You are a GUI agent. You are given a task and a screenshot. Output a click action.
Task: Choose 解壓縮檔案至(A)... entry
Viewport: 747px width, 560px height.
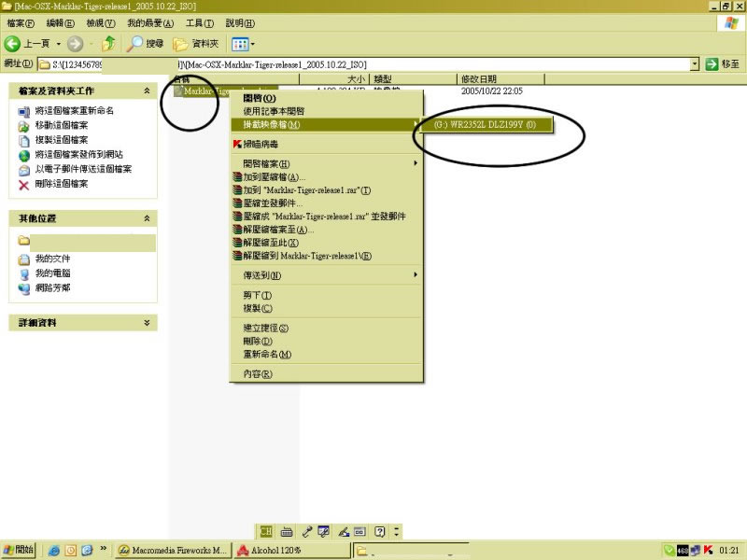coord(326,230)
